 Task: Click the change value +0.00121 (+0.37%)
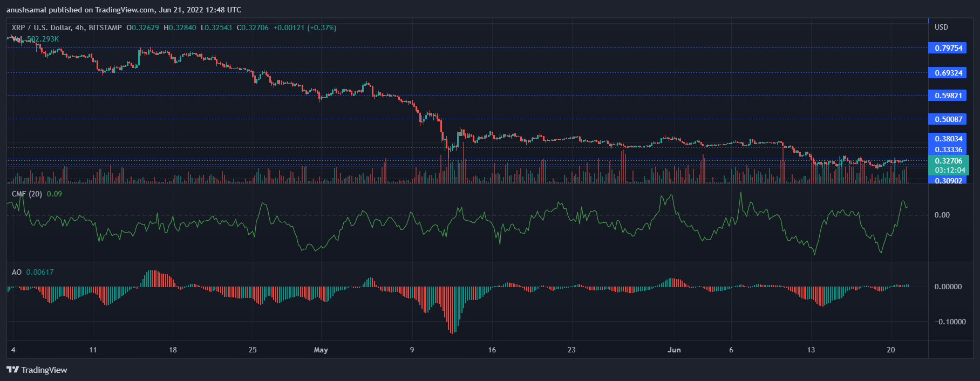point(305,28)
